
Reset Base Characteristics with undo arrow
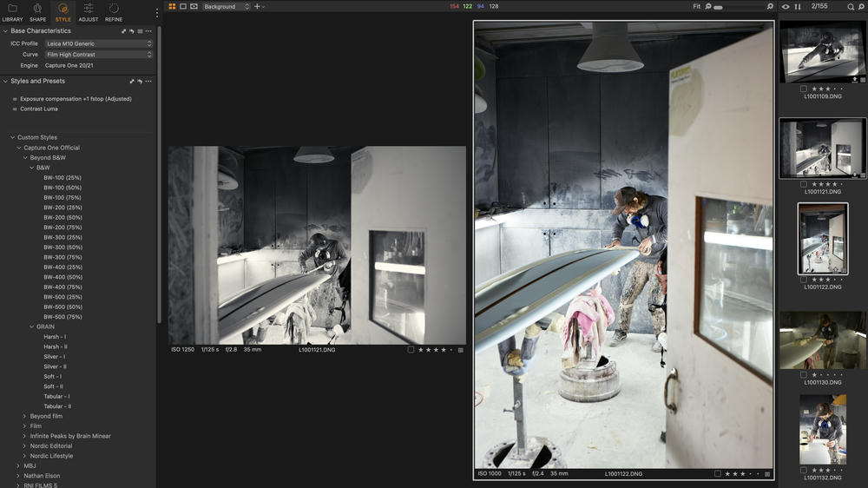tap(132, 31)
